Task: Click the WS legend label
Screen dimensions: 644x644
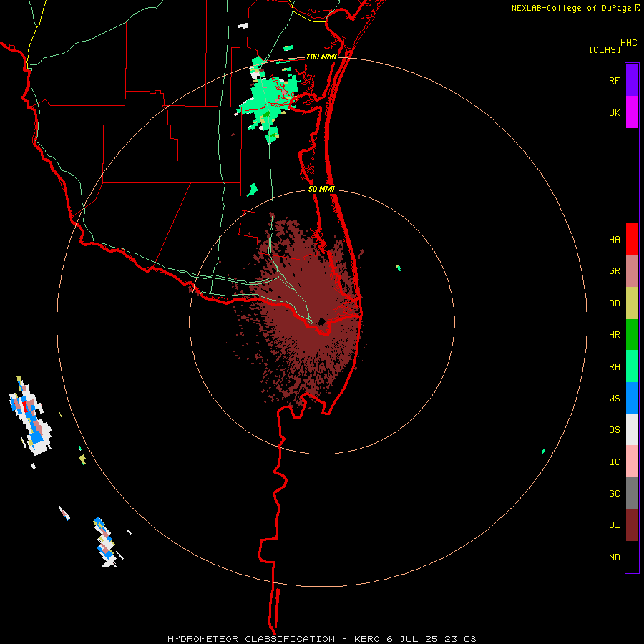Action: tap(614, 398)
